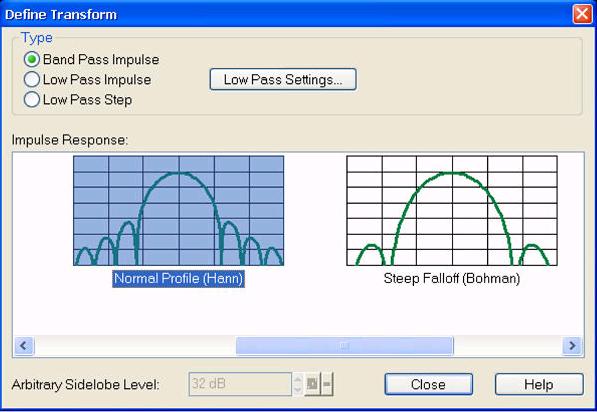Click the right scroll arrow of impulse list
This screenshot has height=412, width=597.
click(572, 346)
